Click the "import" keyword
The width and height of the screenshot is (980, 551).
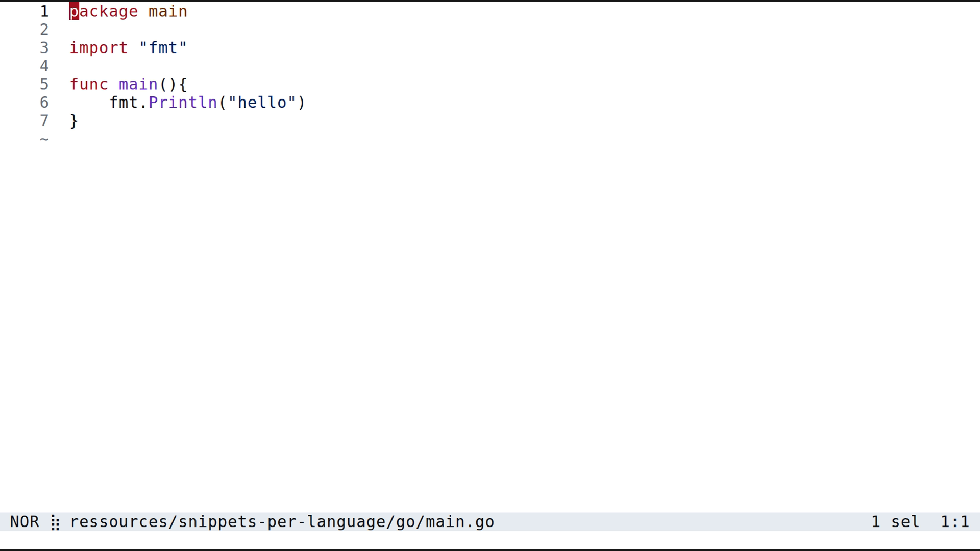(99, 48)
